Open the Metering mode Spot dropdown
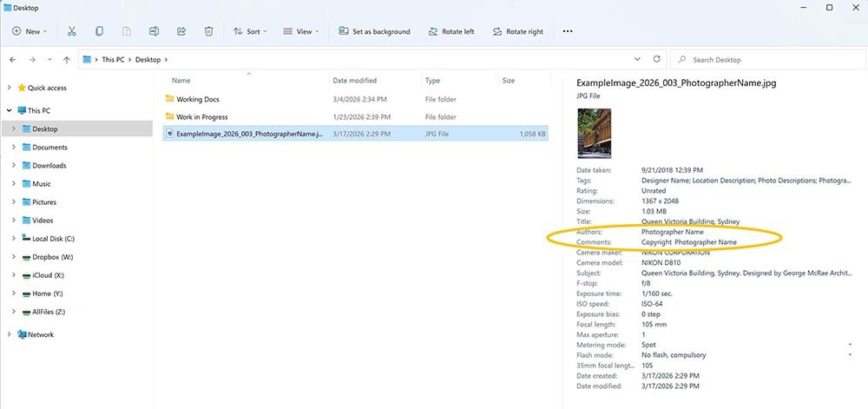 849,345
